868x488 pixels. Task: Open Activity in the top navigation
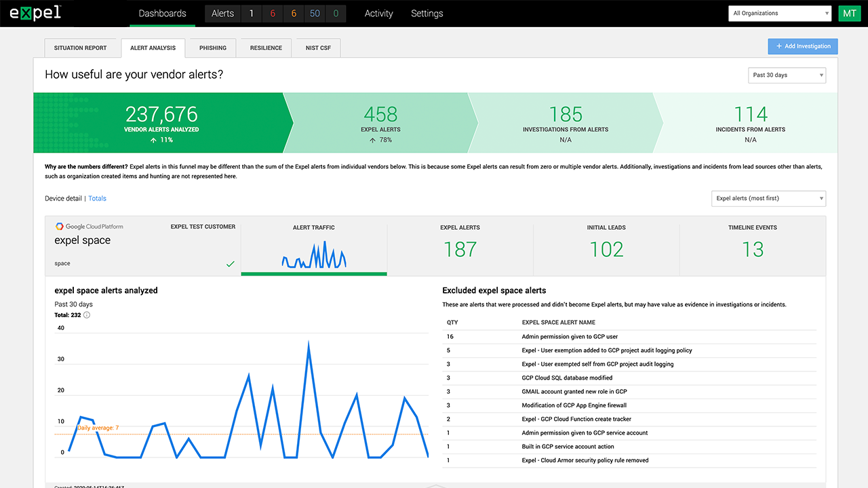pos(380,14)
